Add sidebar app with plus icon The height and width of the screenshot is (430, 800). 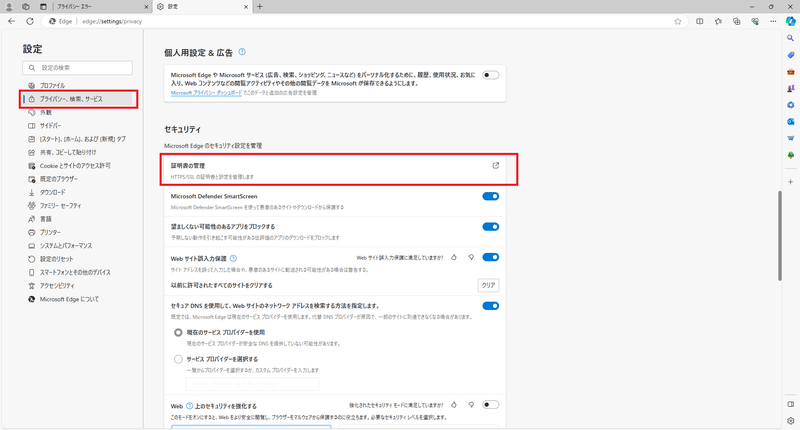click(790, 182)
